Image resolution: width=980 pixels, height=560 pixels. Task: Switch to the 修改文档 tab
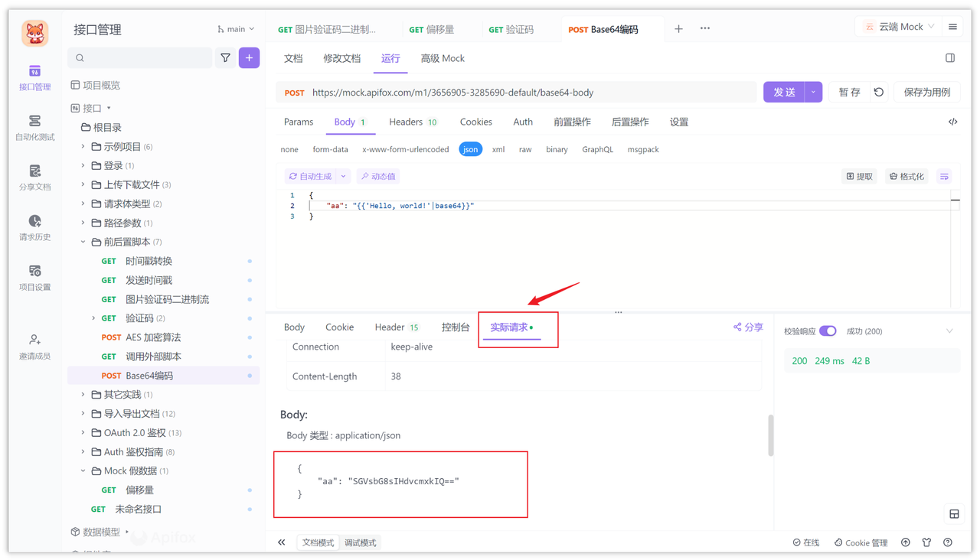coord(341,59)
